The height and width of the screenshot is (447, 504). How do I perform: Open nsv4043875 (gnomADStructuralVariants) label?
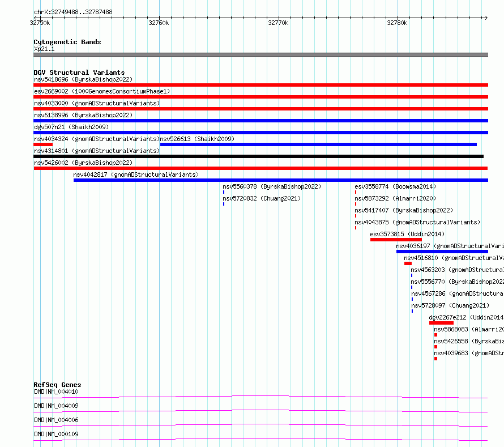(417, 222)
